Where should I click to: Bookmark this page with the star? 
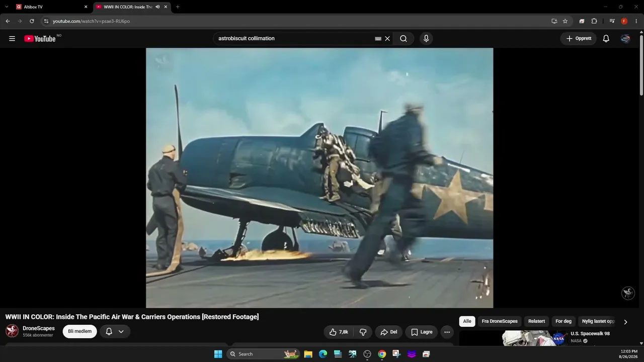click(565, 21)
